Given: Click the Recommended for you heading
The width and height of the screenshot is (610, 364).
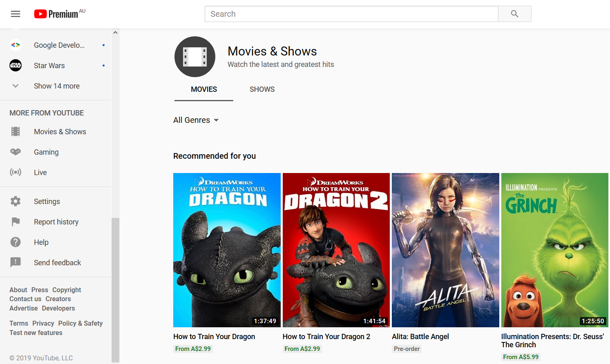Looking at the screenshot, I should (215, 156).
